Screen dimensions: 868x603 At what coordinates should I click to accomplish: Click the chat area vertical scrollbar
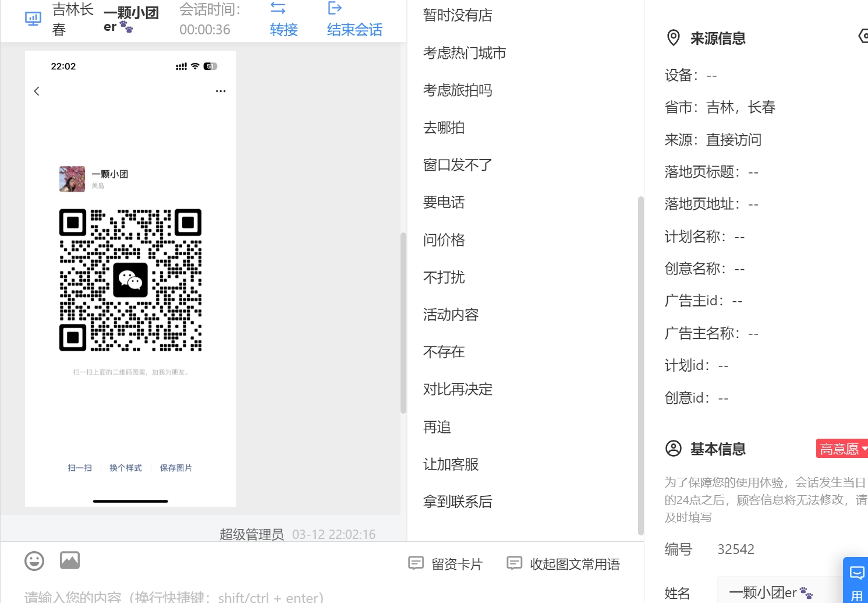click(x=403, y=323)
